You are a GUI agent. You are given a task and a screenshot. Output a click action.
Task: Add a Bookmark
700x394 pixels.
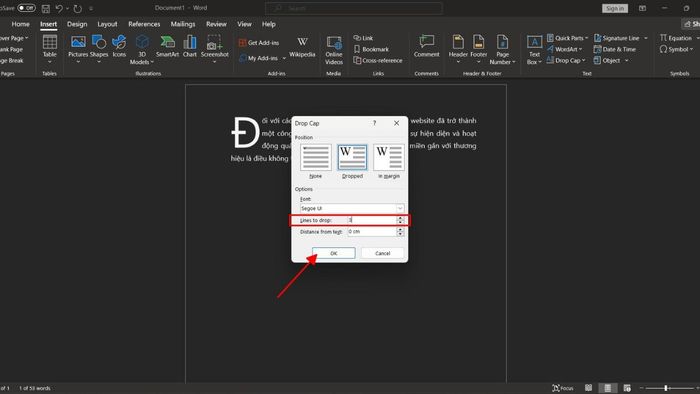[x=371, y=50]
